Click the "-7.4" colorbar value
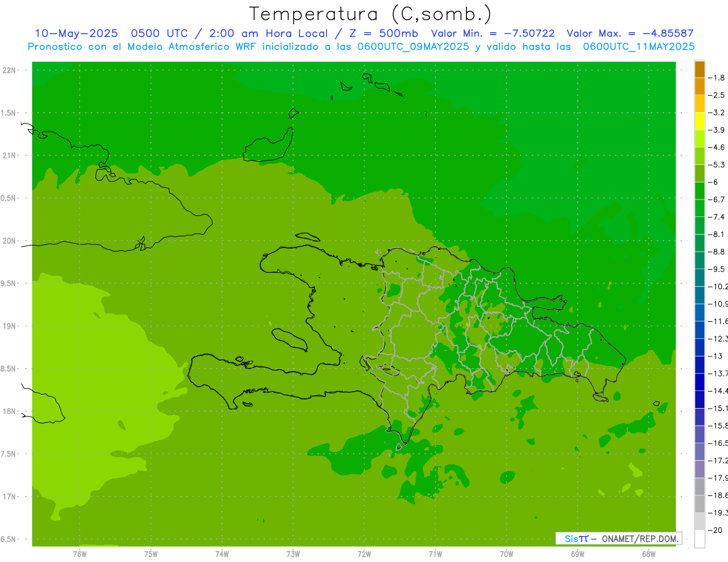 point(716,216)
